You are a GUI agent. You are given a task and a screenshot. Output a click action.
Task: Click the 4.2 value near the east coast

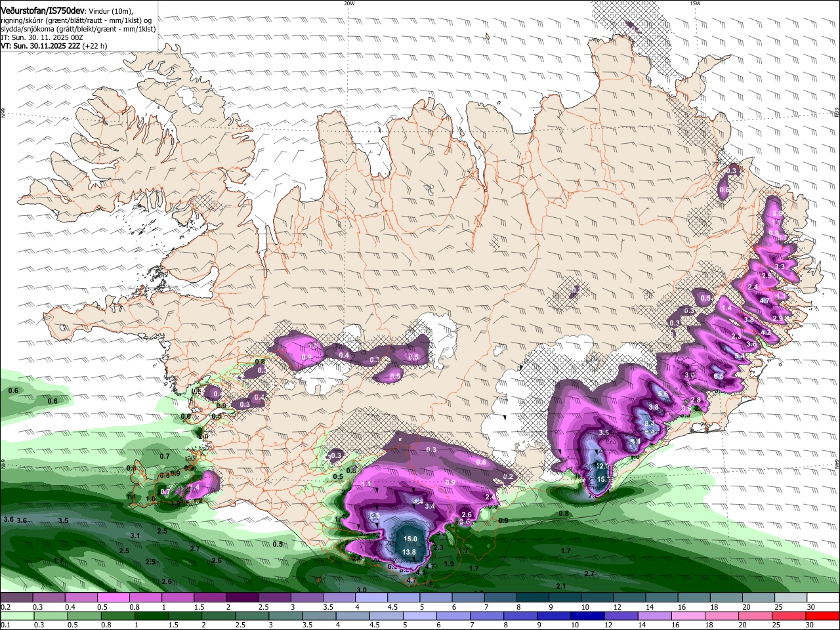(765, 333)
